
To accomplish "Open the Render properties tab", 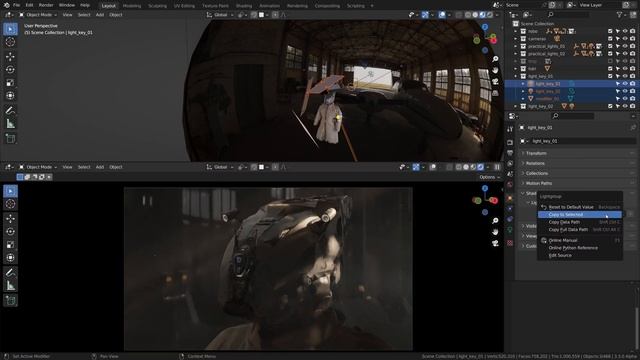I will [510, 142].
